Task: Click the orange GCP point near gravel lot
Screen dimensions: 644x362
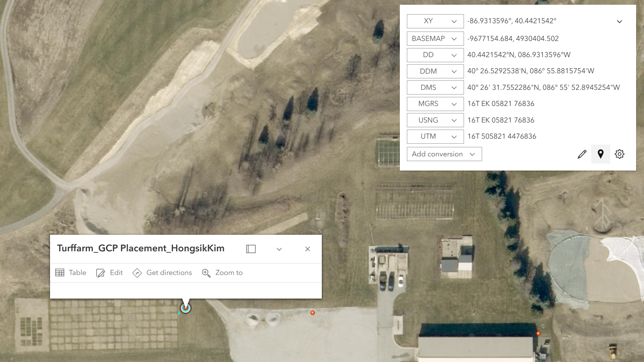Action: coord(312,313)
